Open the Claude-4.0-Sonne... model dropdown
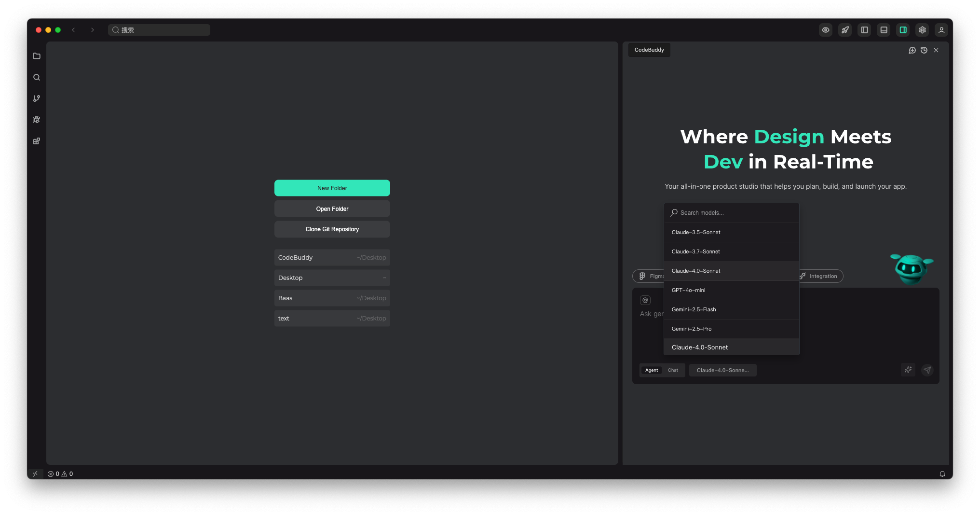Image resolution: width=980 pixels, height=515 pixels. [x=722, y=370]
